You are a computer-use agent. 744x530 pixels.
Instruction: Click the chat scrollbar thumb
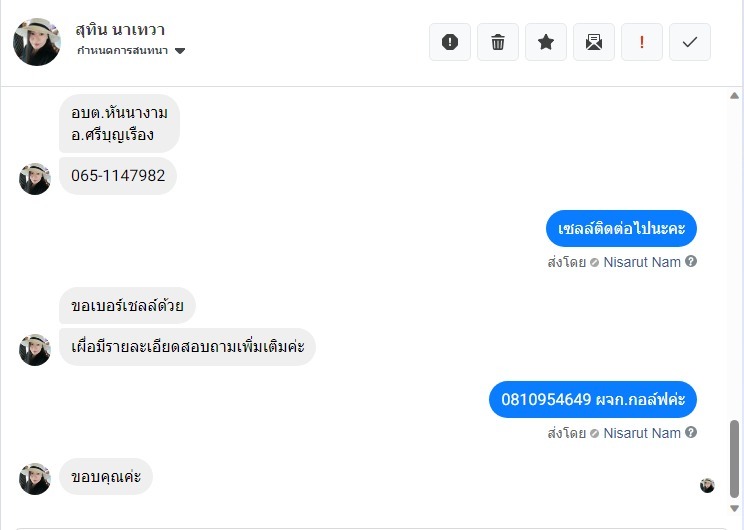734,459
